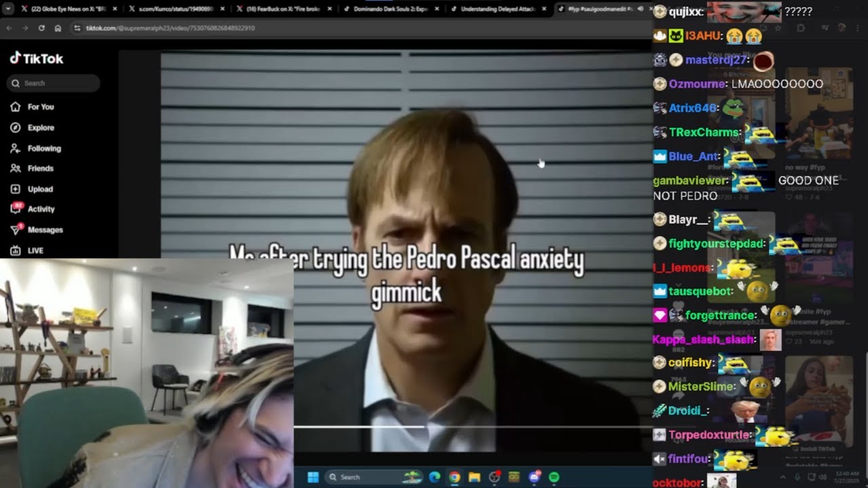Click the TikTok sidebar search field
868x488 pixels.
(x=54, y=83)
